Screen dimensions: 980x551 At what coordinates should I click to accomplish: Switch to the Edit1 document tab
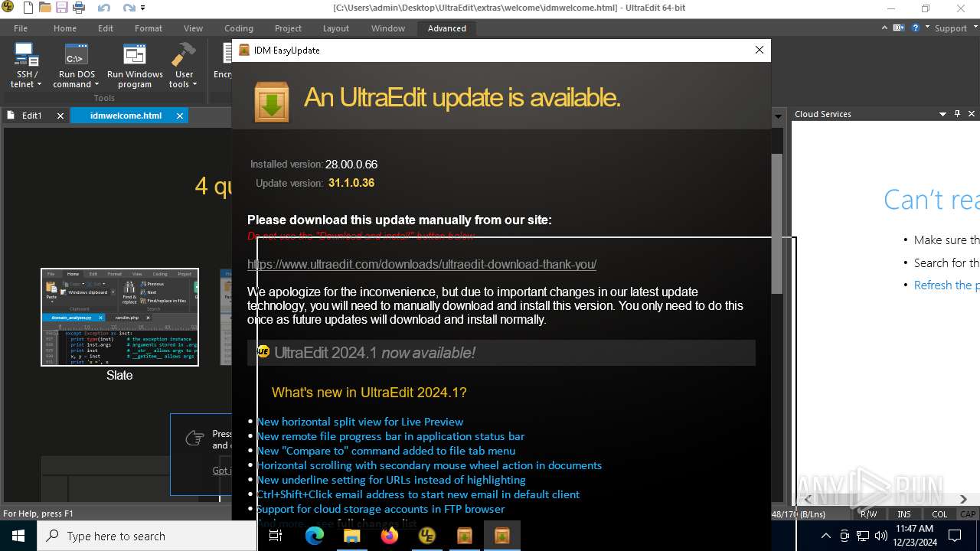[x=31, y=116]
